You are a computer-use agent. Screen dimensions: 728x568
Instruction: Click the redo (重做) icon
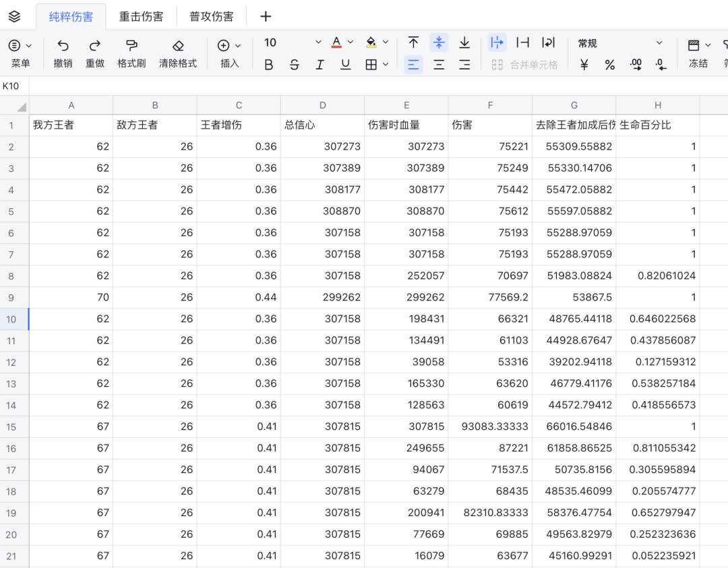coord(95,46)
